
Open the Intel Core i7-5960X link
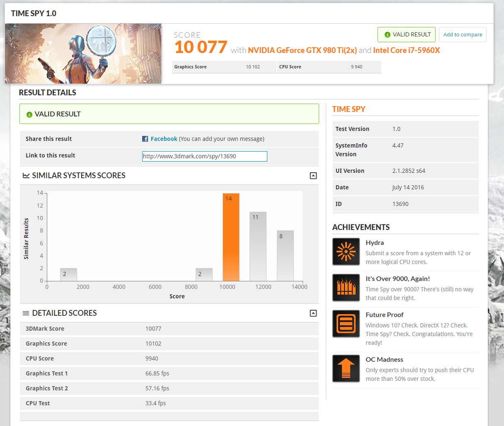pyautogui.click(x=407, y=50)
